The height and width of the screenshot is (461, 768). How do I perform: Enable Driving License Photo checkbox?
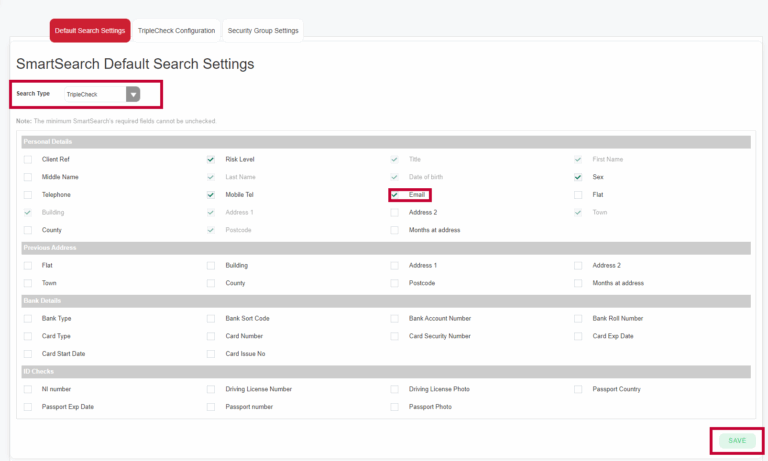[394, 389]
